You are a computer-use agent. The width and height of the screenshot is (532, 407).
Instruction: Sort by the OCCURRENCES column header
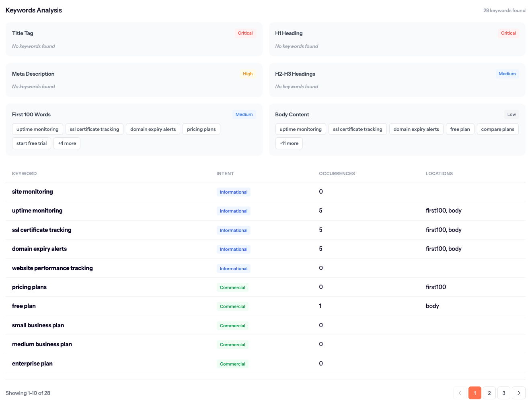click(x=337, y=174)
